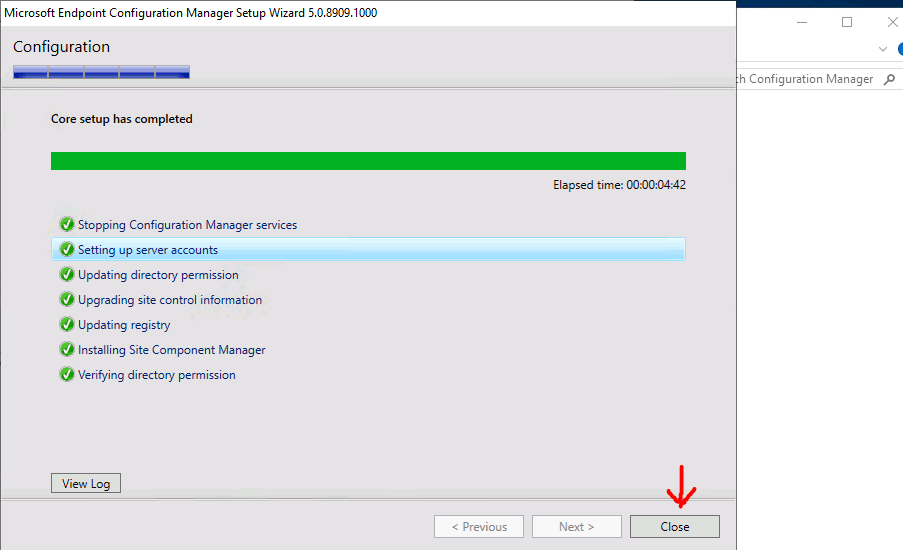Click the disabled Previous button
The image size is (903, 550).
479,526
